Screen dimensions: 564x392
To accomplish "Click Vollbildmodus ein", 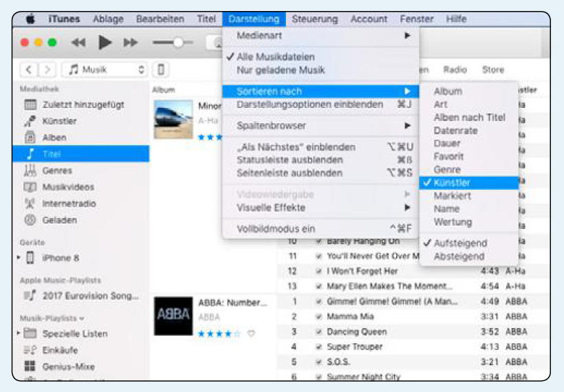I will pos(321,229).
